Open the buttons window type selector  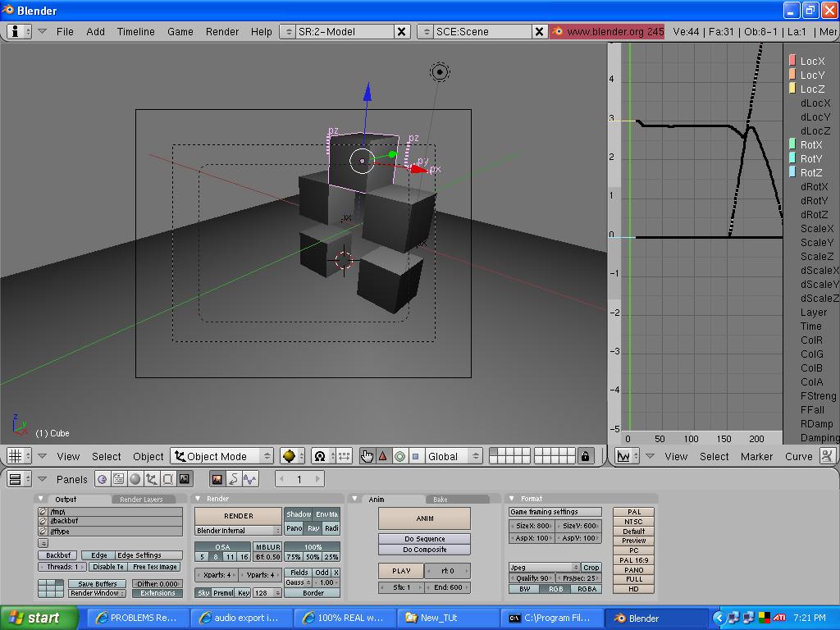tap(20, 479)
